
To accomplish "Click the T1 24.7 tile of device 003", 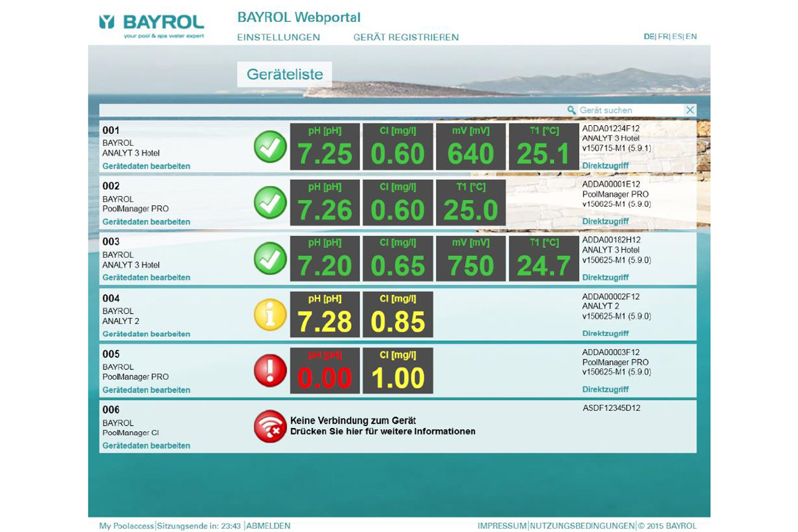I will click(544, 259).
